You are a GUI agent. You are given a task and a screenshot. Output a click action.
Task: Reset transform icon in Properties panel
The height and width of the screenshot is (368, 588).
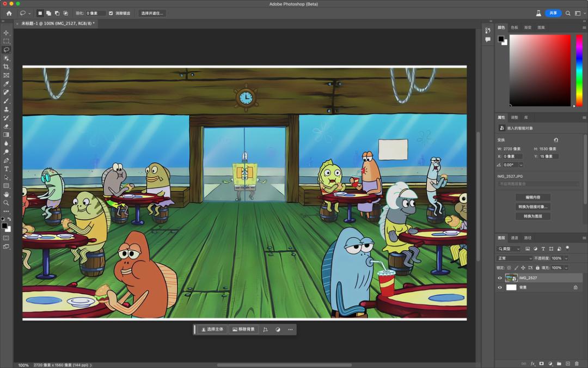pos(556,140)
